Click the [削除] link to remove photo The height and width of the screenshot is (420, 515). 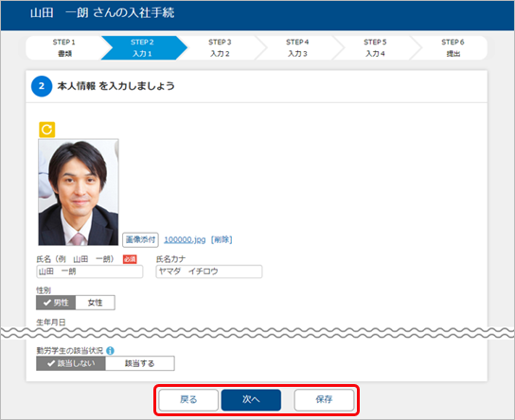222,240
